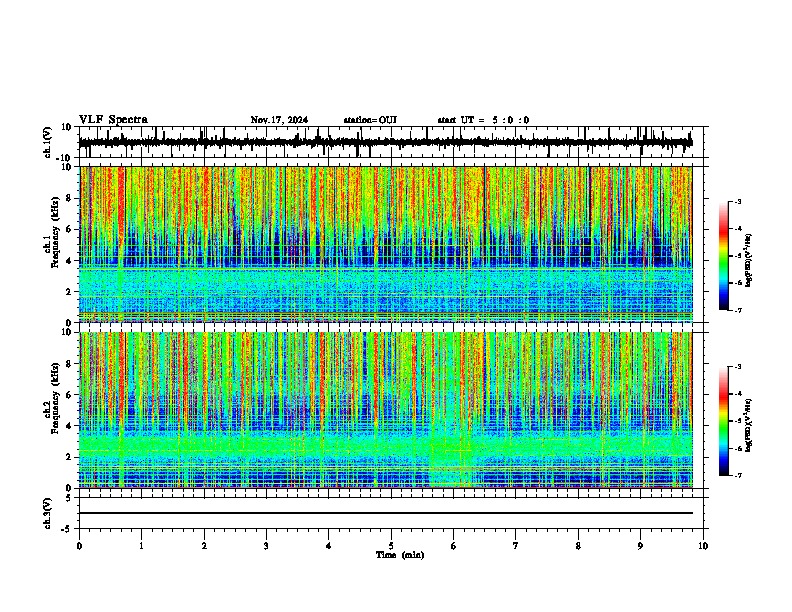Click the flat ch.3 voltage trace line
Viewport: 792px width, 612px height.
(x=385, y=513)
